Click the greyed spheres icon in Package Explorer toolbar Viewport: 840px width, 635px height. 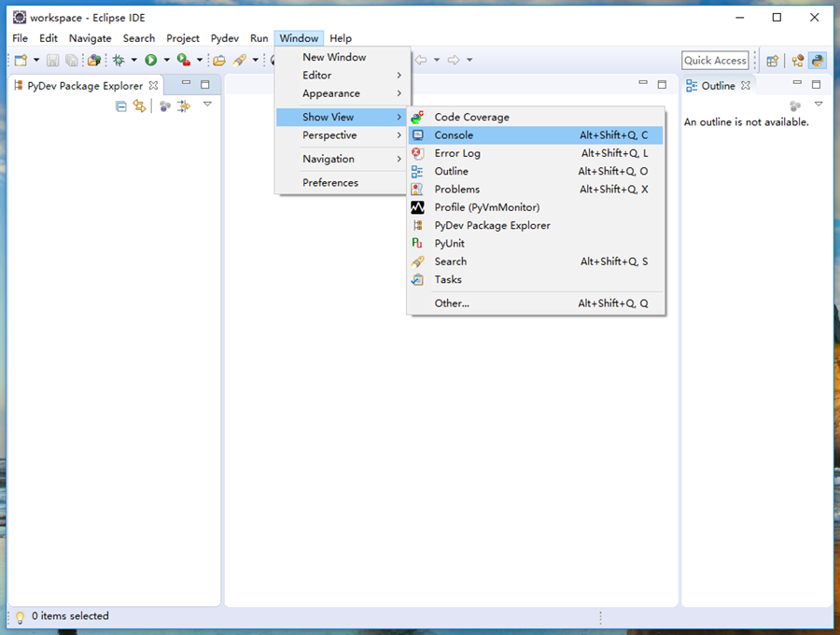pos(165,106)
